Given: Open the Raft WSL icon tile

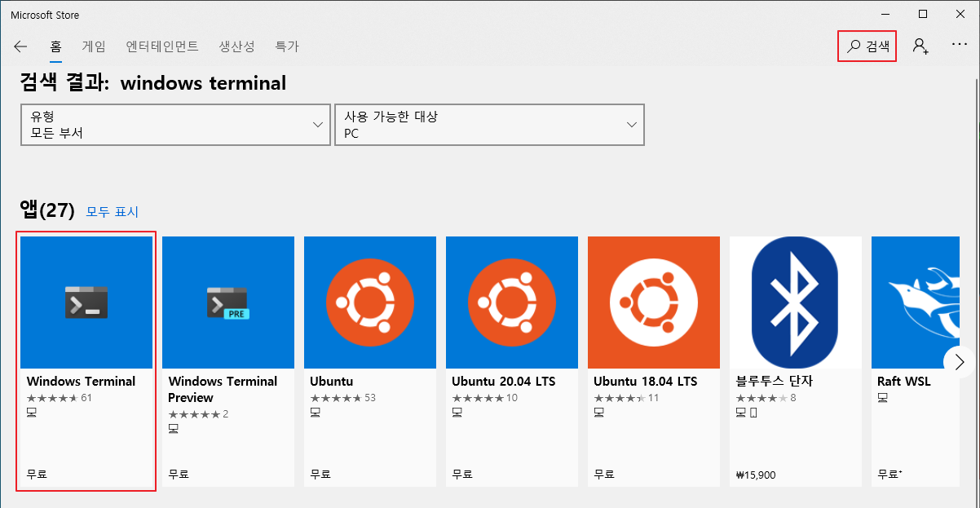Looking at the screenshot, I should (916, 303).
